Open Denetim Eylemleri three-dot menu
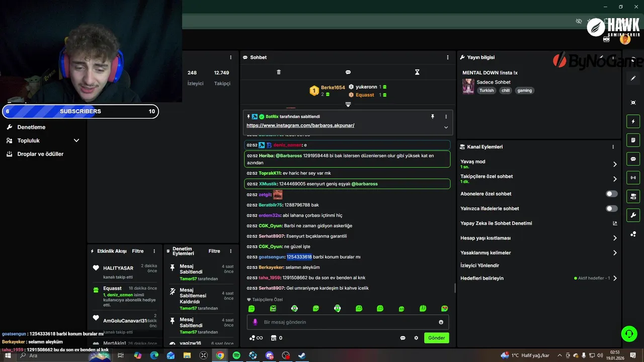 (231, 251)
